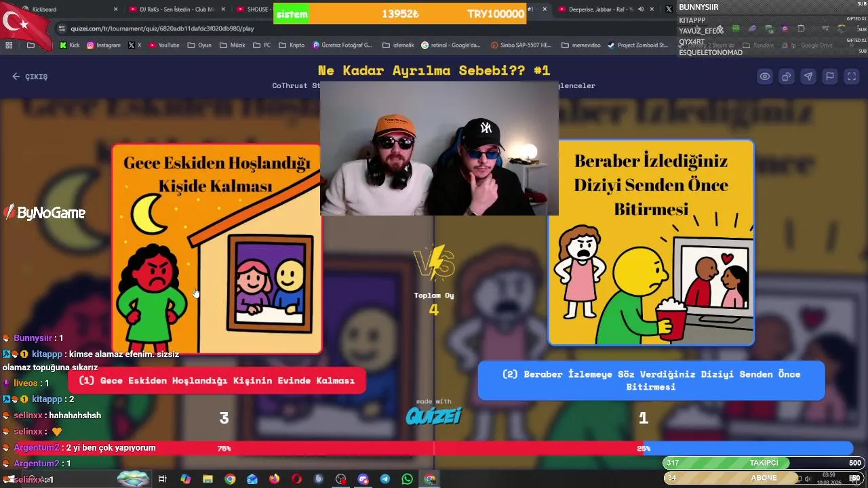Screen dimensions: 868x488
Task: Open the widgets/embed icon in quiz header
Action: tap(787, 77)
